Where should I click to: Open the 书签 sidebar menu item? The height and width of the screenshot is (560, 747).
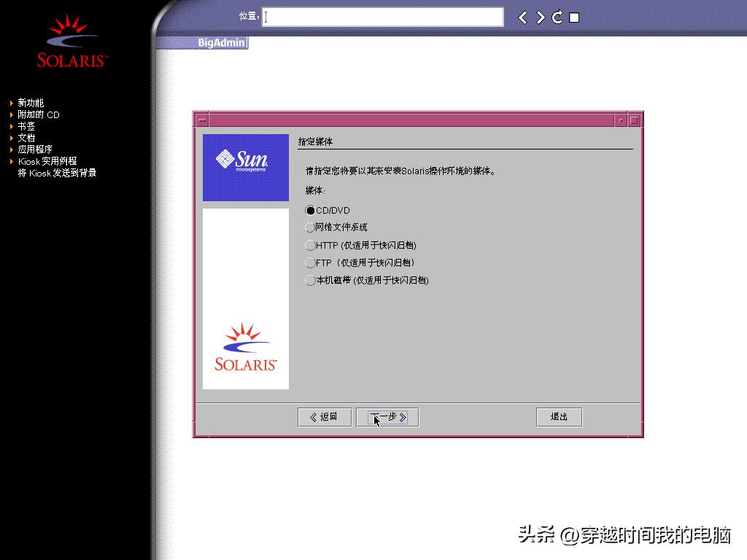point(27,126)
